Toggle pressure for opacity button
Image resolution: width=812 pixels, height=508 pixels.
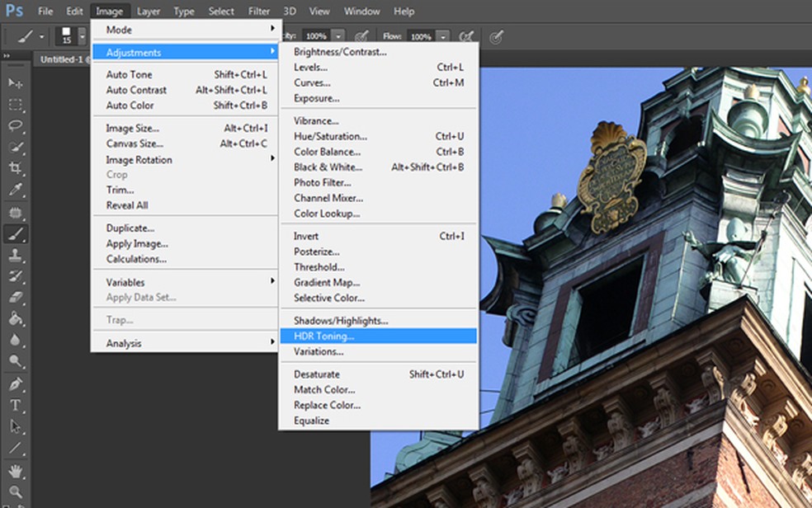361,37
